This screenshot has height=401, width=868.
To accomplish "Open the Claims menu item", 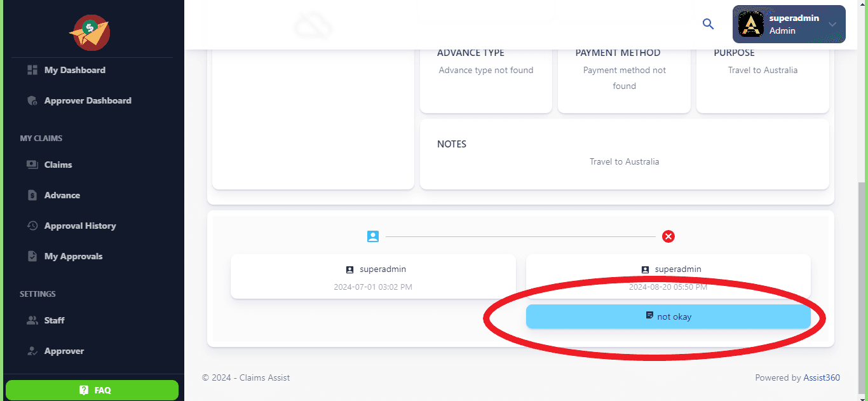I will click(x=58, y=165).
